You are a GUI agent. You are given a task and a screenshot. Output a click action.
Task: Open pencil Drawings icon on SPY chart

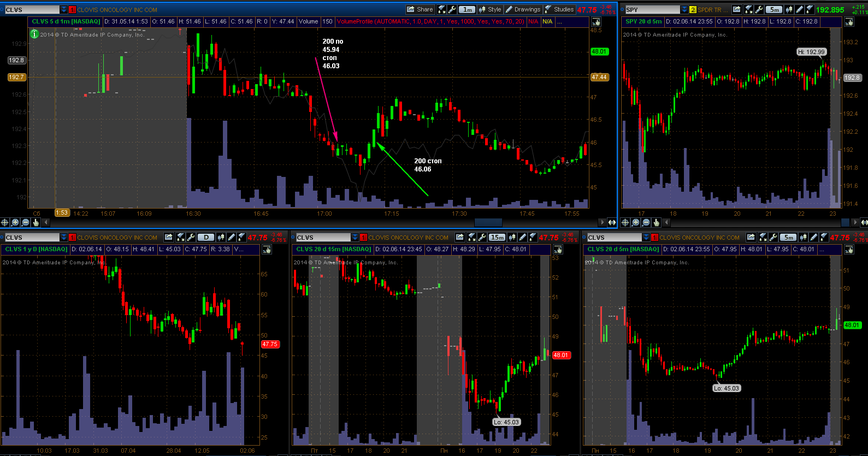[799, 9]
